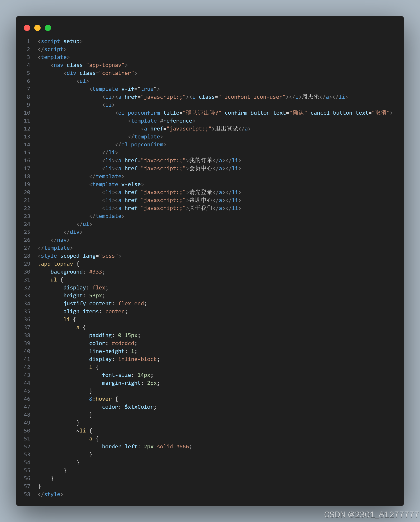Click "<template v-else>" line
420x522 pixels.
tap(117, 184)
